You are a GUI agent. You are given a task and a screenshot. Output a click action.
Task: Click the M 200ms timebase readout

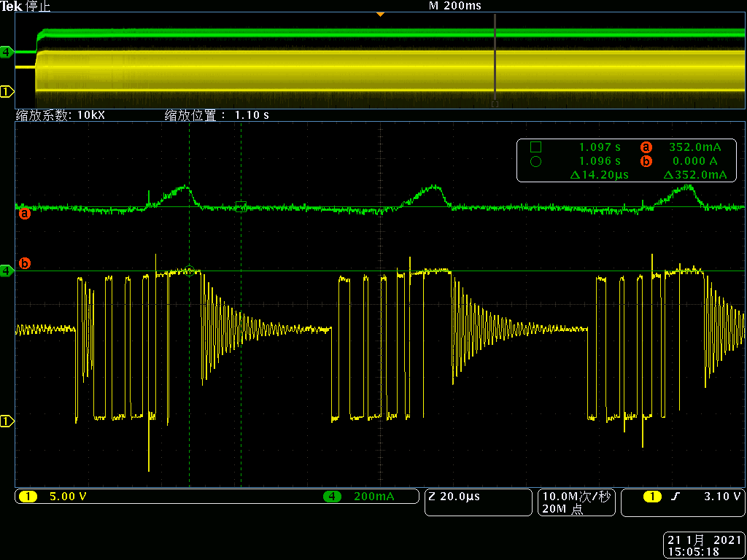tap(455, 6)
